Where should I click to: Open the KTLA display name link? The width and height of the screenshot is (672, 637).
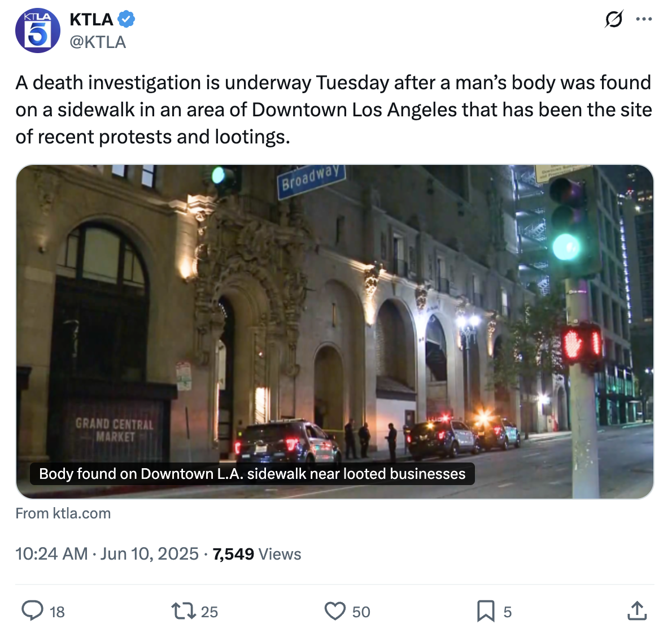[x=91, y=19]
